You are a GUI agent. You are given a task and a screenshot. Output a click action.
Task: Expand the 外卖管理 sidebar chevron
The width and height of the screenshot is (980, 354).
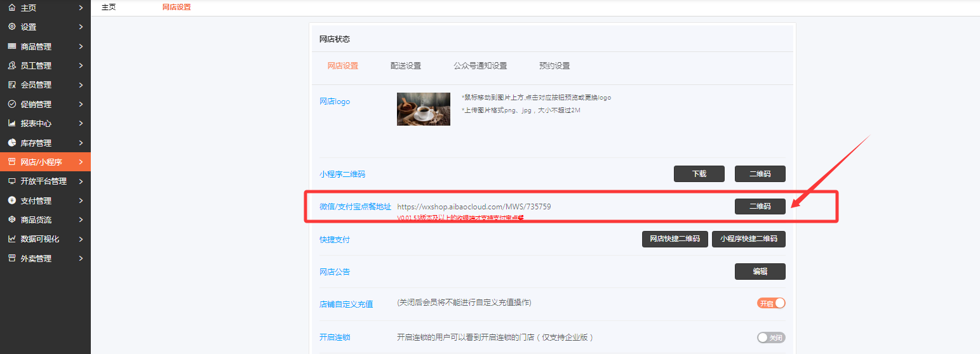coord(81,258)
